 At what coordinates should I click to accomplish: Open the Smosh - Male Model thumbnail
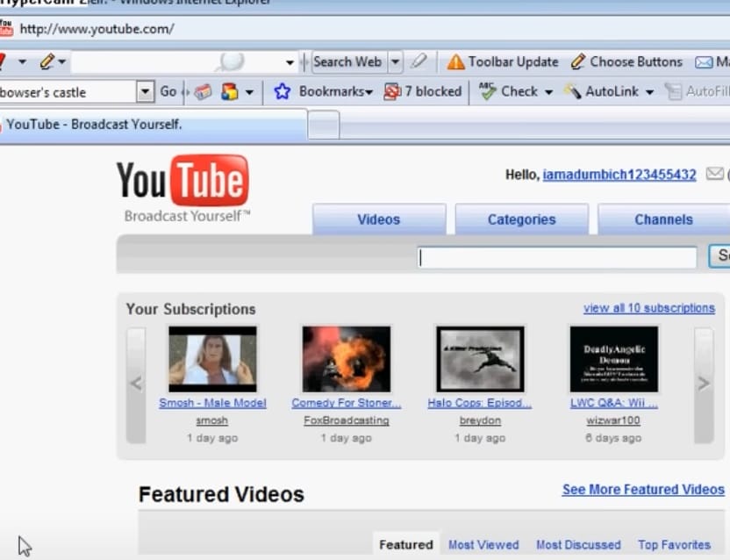tap(212, 359)
